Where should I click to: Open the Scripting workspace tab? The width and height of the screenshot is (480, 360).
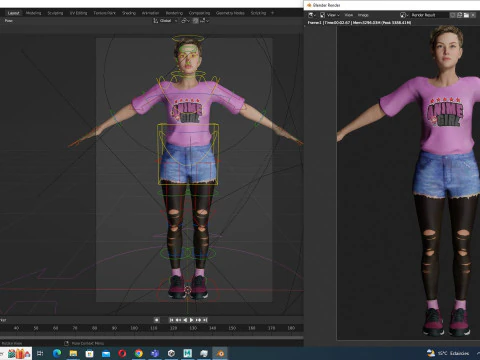(258, 13)
